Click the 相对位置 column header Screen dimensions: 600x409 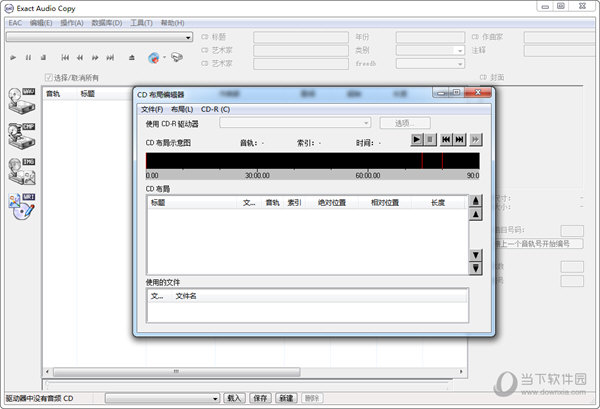(x=385, y=203)
